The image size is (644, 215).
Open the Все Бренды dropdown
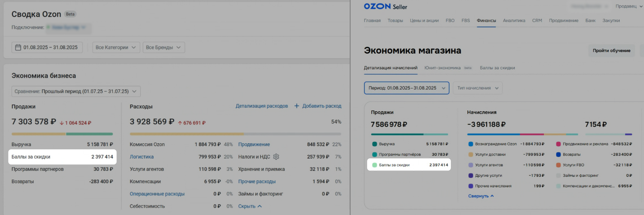tap(164, 47)
